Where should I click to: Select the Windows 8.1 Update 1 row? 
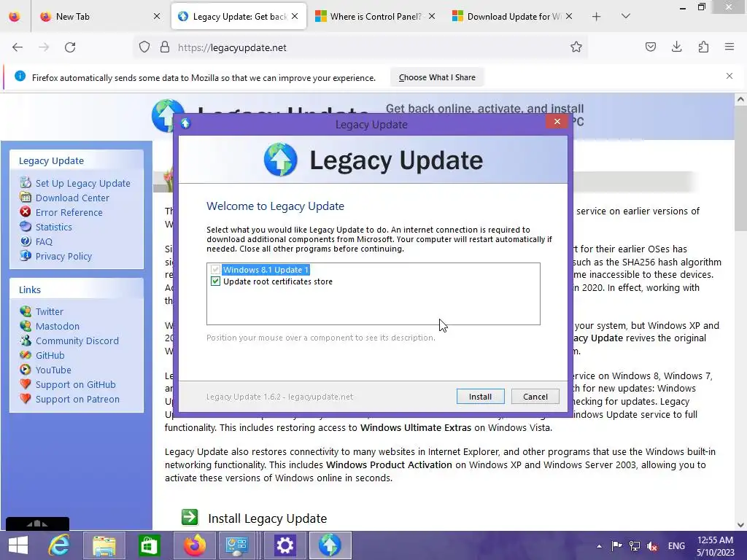(266, 270)
